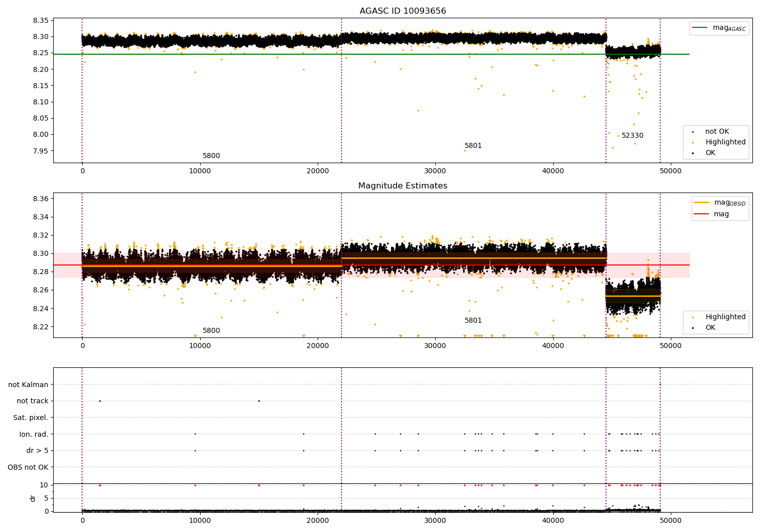Select 'not OK' in the top plot legend
The image size is (760, 532).
(717, 132)
